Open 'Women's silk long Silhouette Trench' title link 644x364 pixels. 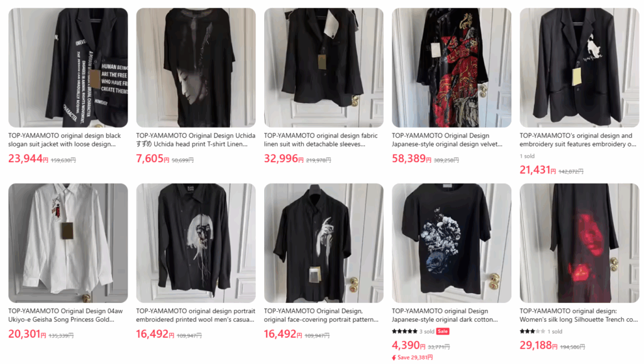[x=578, y=315]
